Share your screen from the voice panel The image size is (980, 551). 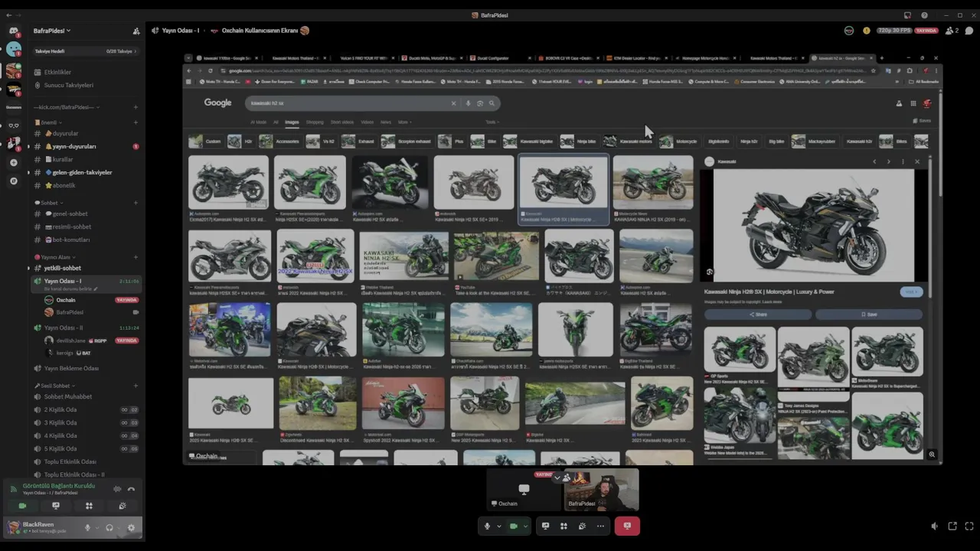pyautogui.click(x=55, y=506)
